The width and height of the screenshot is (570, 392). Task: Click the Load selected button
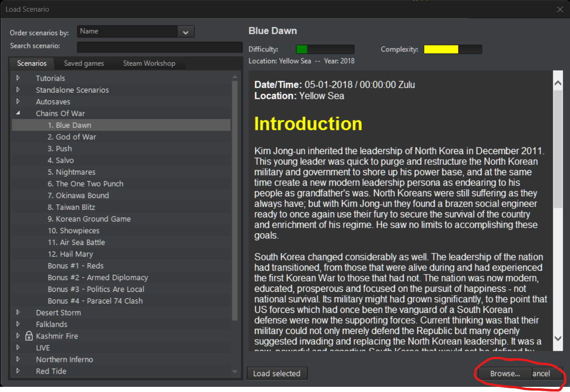click(x=277, y=373)
